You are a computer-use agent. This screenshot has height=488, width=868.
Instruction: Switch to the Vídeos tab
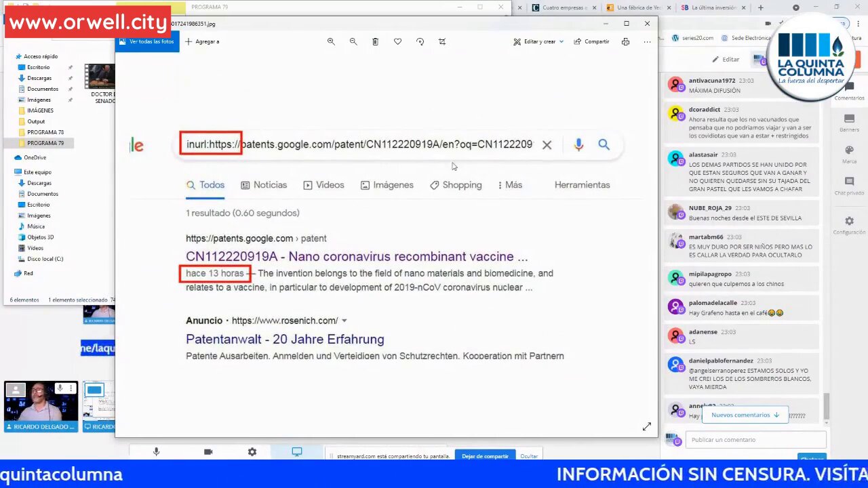pyautogui.click(x=323, y=185)
